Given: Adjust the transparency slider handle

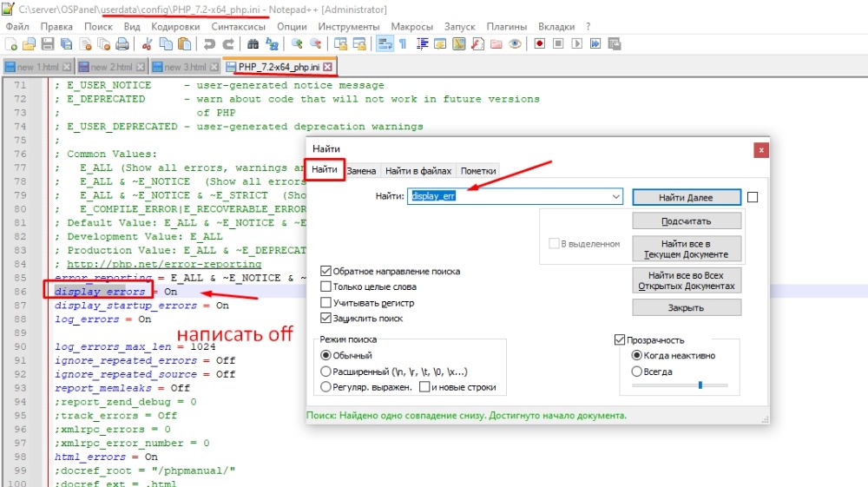Looking at the screenshot, I should 700,385.
